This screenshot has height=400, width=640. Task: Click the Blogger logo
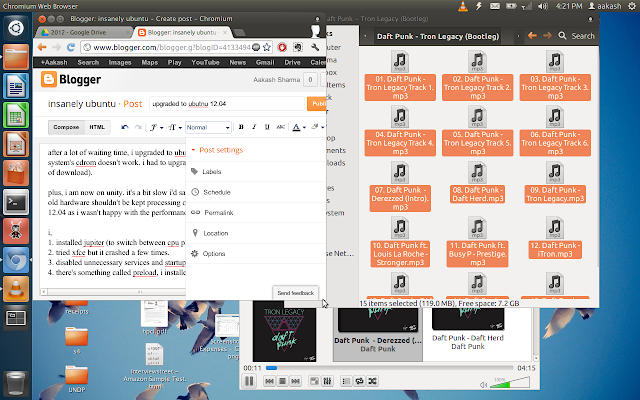coord(71,80)
